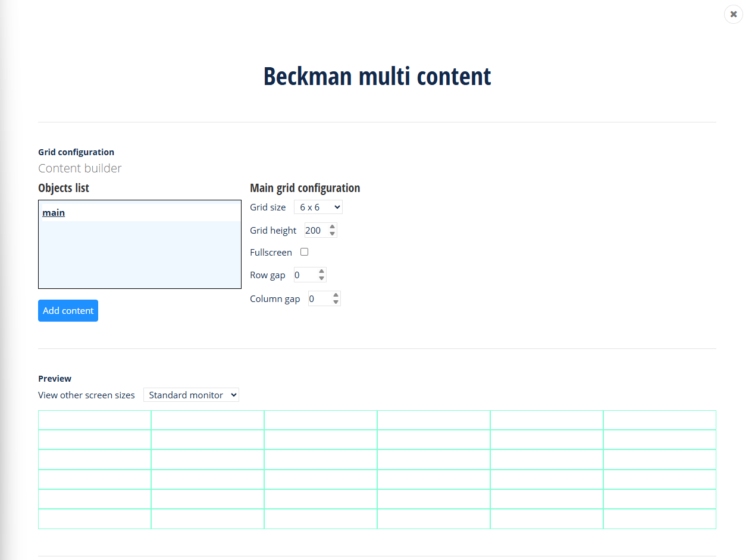The image size is (755, 560).
Task: Decrement Grid height with the down arrow
Action: [x=332, y=233]
